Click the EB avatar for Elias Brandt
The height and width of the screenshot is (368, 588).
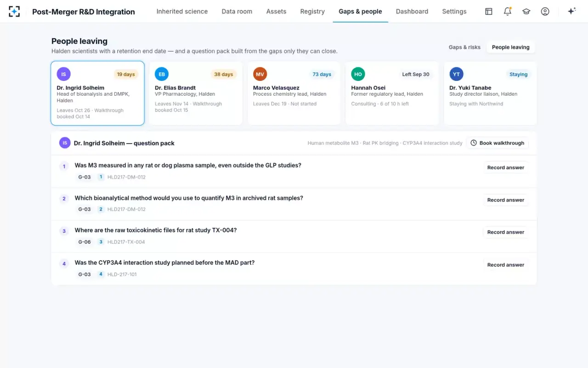[x=162, y=74]
